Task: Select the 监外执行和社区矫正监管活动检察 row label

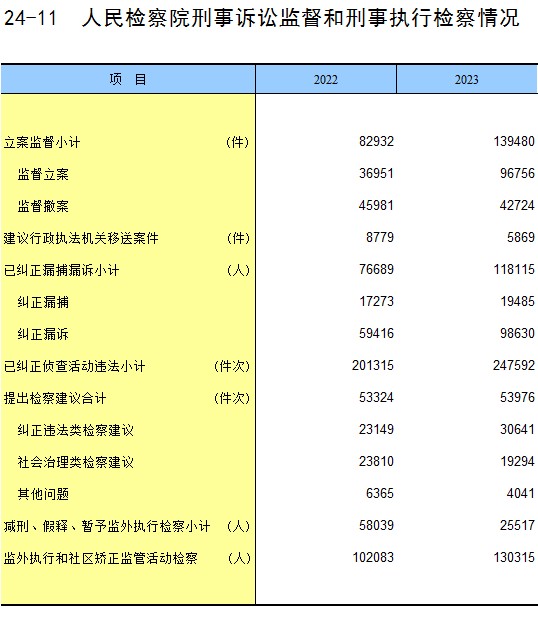Action: point(101,558)
